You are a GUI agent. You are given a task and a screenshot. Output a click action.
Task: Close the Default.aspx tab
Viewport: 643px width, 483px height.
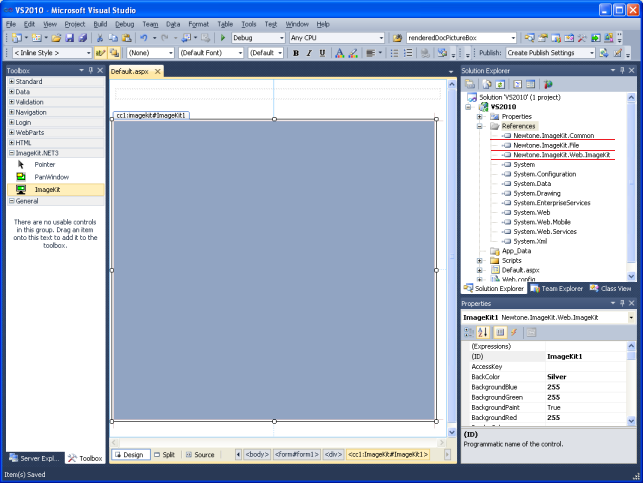(157, 71)
